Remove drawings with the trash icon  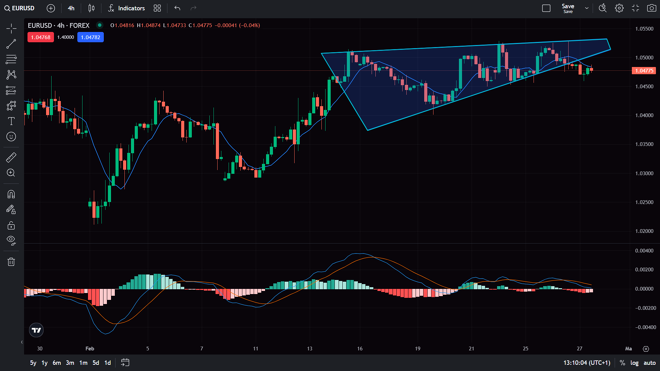11,262
